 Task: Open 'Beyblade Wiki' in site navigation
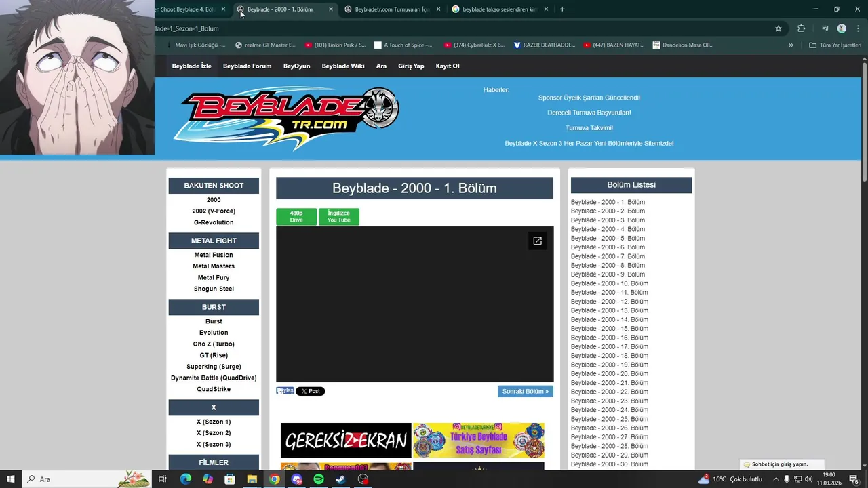click(343, 66)
